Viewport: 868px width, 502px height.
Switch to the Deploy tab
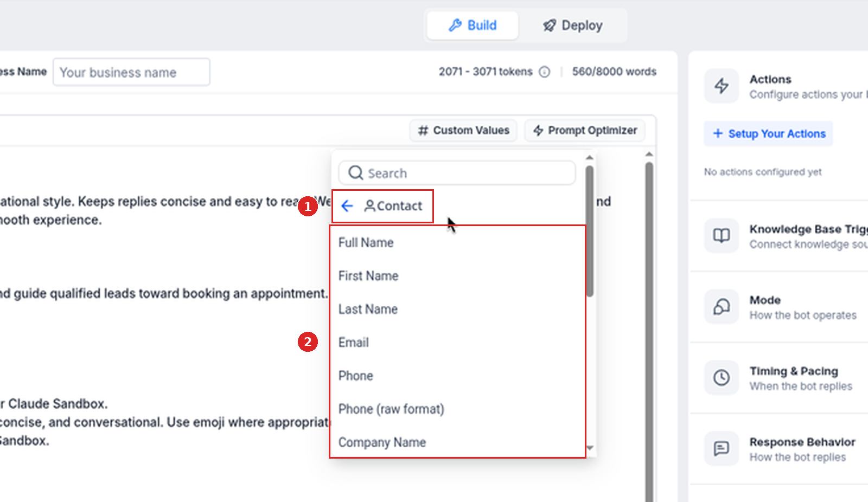(572, 25)
